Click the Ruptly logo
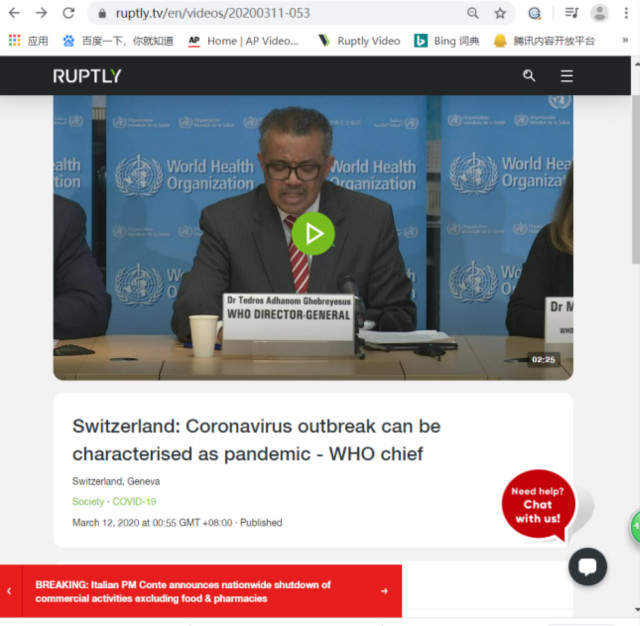The image size is (640, 626). 87,76
